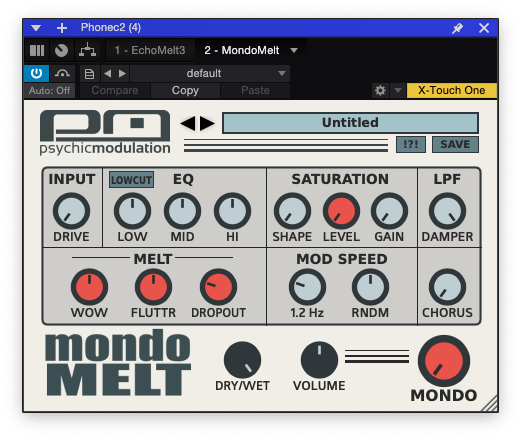Click the red saturation LEVEL knob

coord(341,211)
